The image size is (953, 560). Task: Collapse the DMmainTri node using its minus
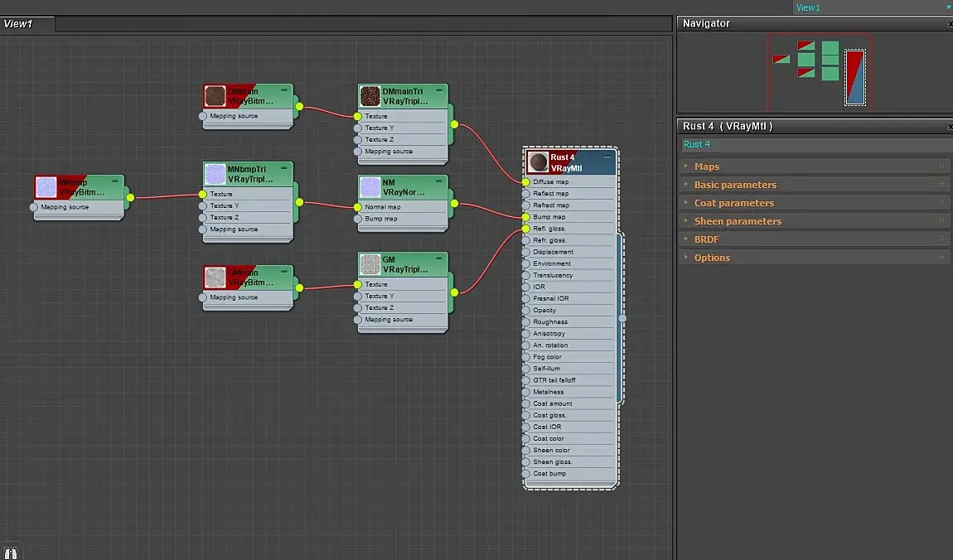click(x=439, y=89)
